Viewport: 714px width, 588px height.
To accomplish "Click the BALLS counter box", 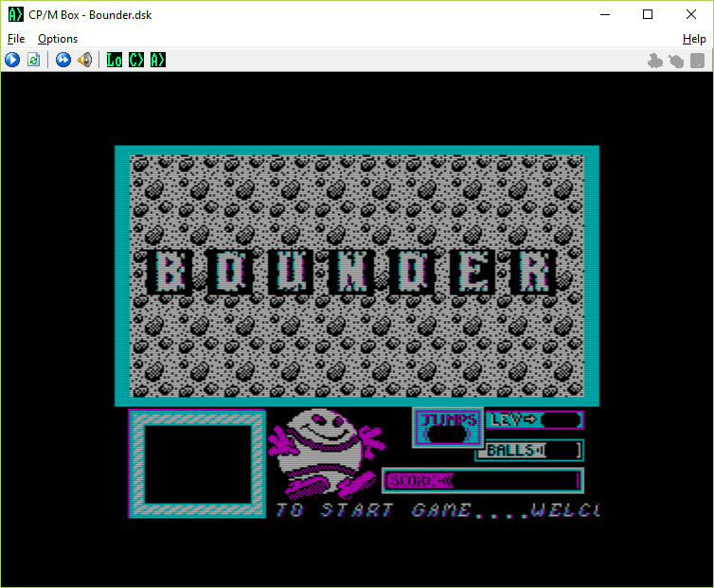I will click(x=529, y=451).
